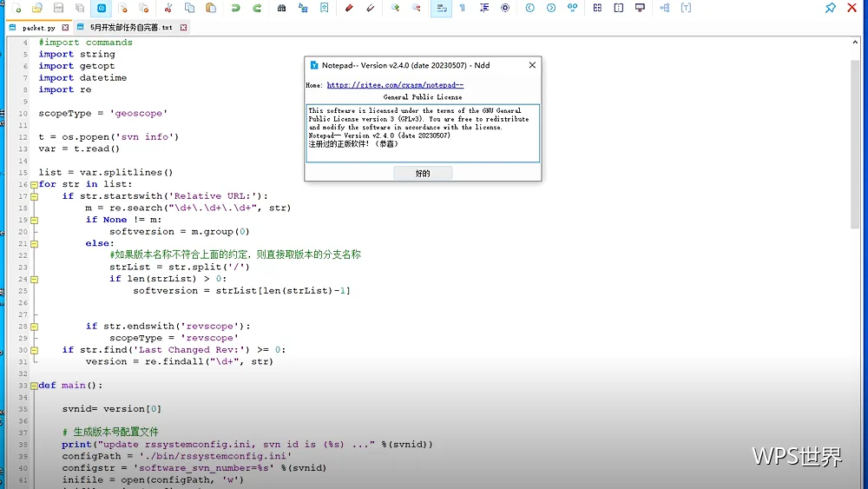
Task: Switch to the packet.py tab
Action: [x=38, y=27]
